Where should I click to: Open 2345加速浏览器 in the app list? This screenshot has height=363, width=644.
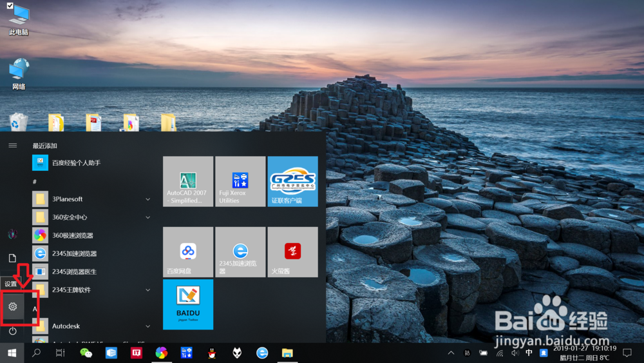(92, 253)
